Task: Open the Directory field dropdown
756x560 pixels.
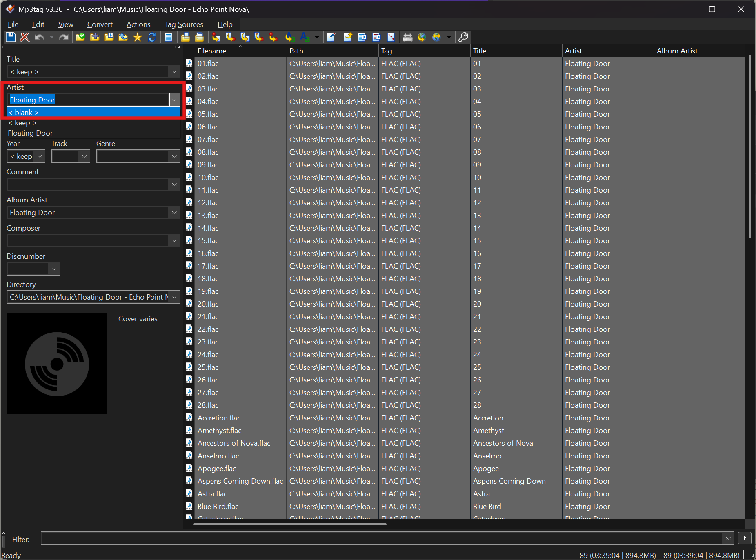Action: (x=174, y=297)
